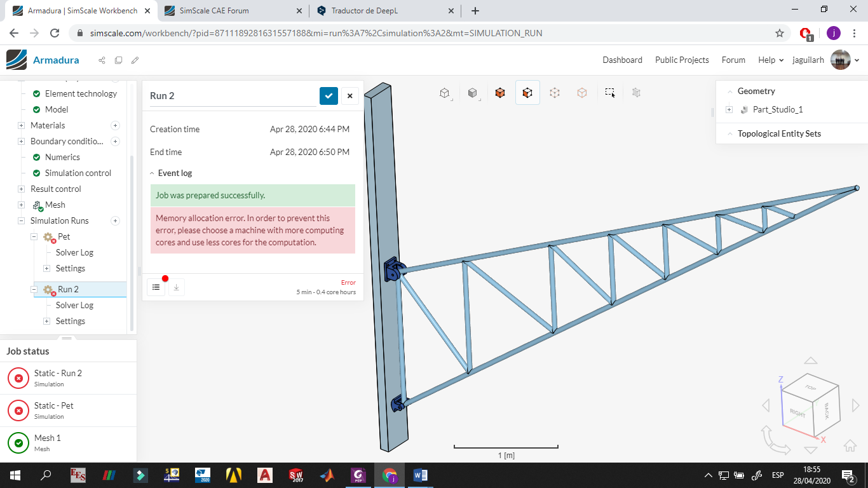Select the face selection mode cube
868x488 pixels.
(x=527, y=93)
